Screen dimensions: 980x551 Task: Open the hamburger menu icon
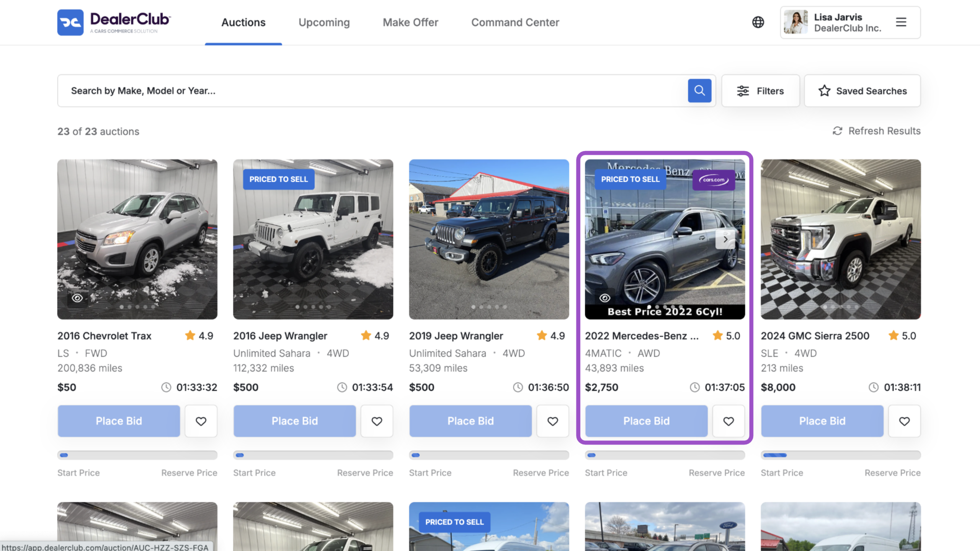pos(901,22)
